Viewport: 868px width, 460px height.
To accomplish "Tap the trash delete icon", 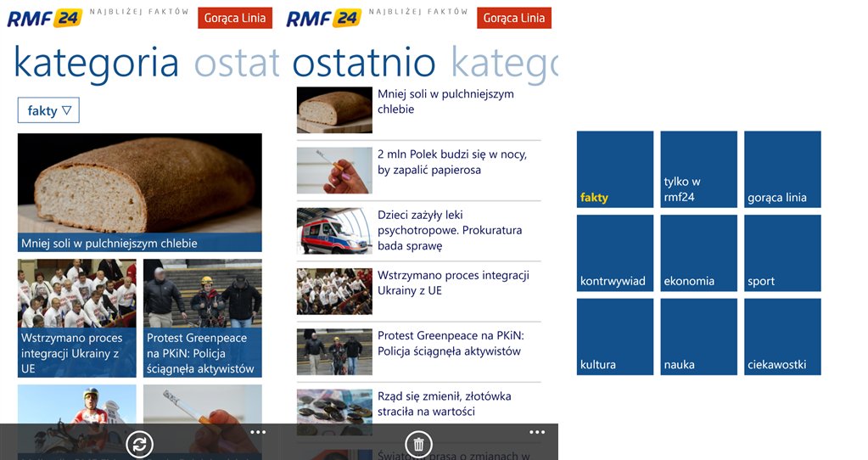I will 418,444.
